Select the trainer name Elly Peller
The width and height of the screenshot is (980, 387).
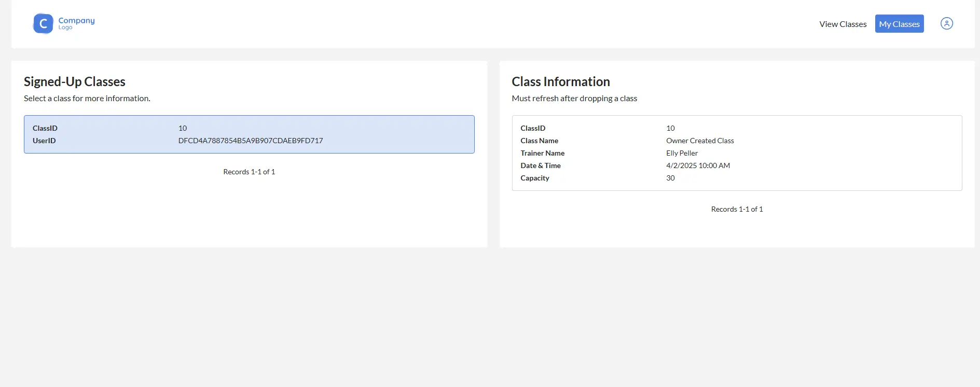[x=682, y=153]
